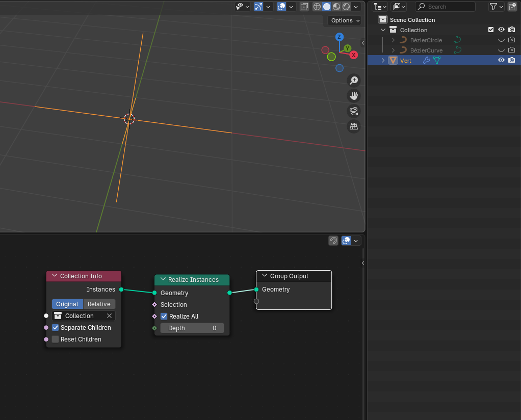The height and width of the screenshot is (420, 521).
Task: Click the Depth value field
Action: coord(192,328)
